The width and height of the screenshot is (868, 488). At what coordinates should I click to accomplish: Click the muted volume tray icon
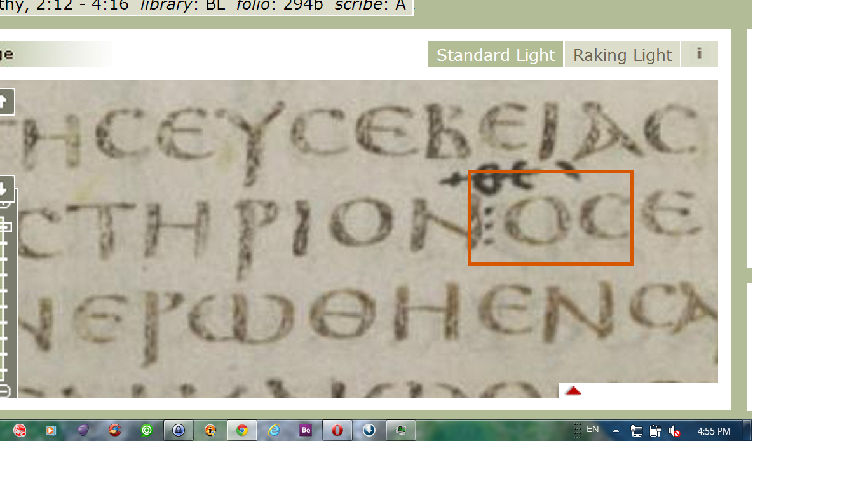[675, 431]
